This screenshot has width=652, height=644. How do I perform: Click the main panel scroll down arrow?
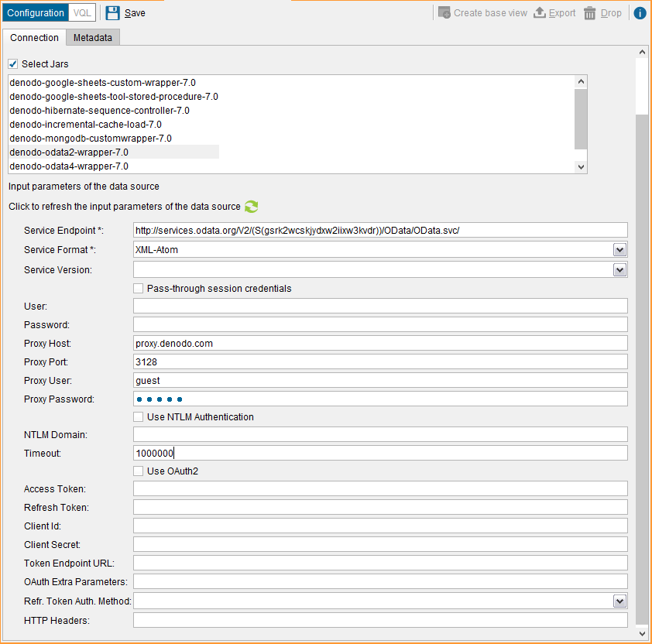pyautogui.click(x=642, y=634)
